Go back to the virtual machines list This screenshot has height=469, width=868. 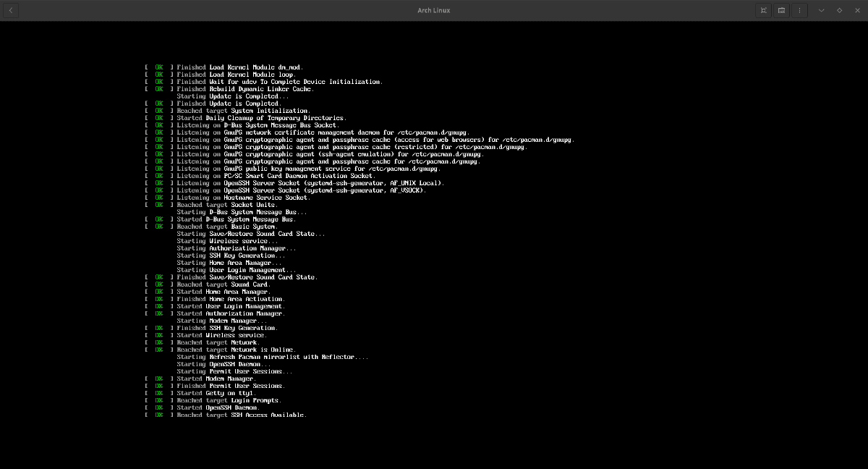pyautogui.click(x=11, y=10)
